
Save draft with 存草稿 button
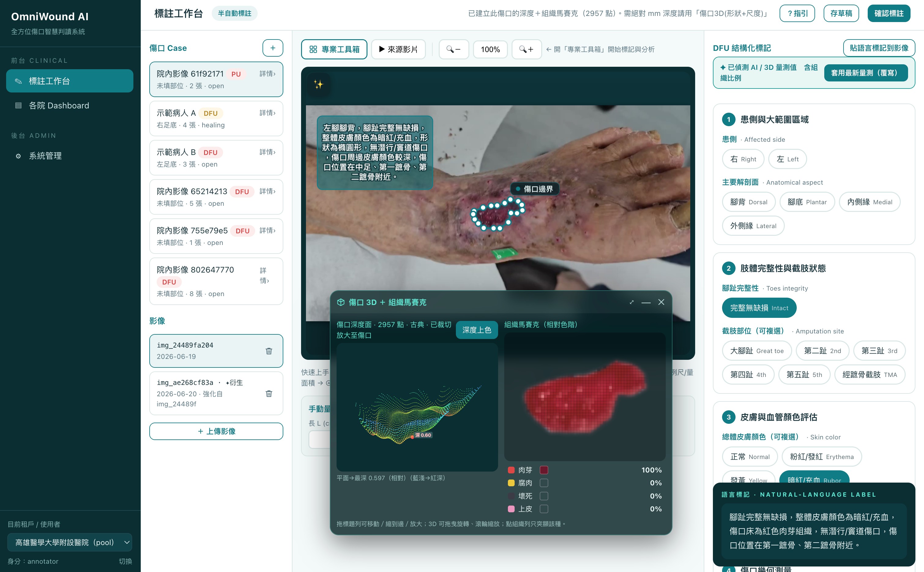[841, 13]
